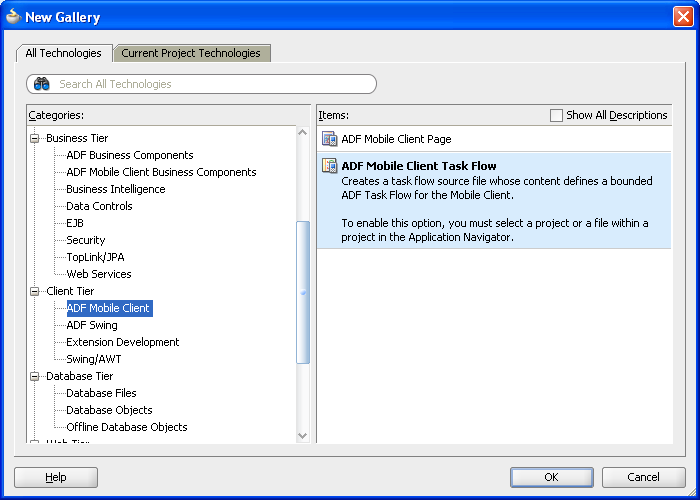Select ADF Business Components category
The image size is (700, 500).
(x=130, y=155)
